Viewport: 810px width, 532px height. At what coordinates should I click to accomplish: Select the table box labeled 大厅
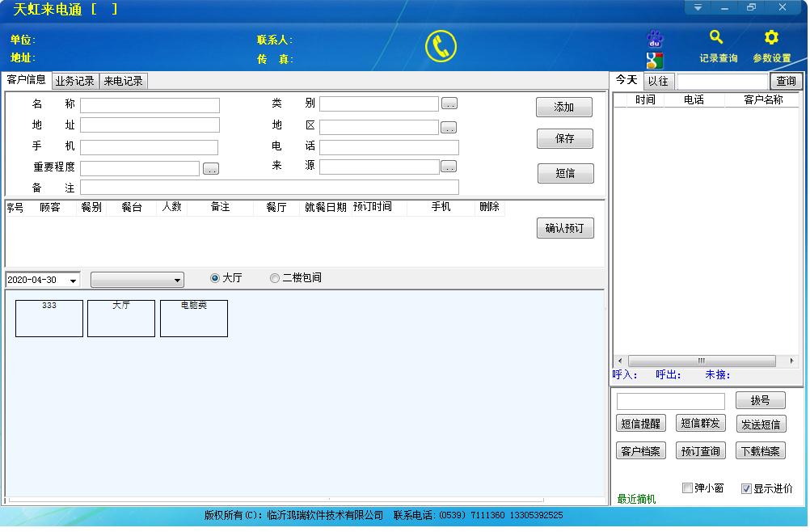tap(121, 319)
